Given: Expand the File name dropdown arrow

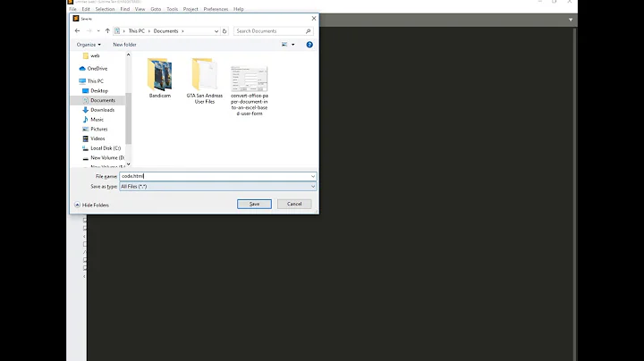Looking at the screenshot, I should point(313,176).
